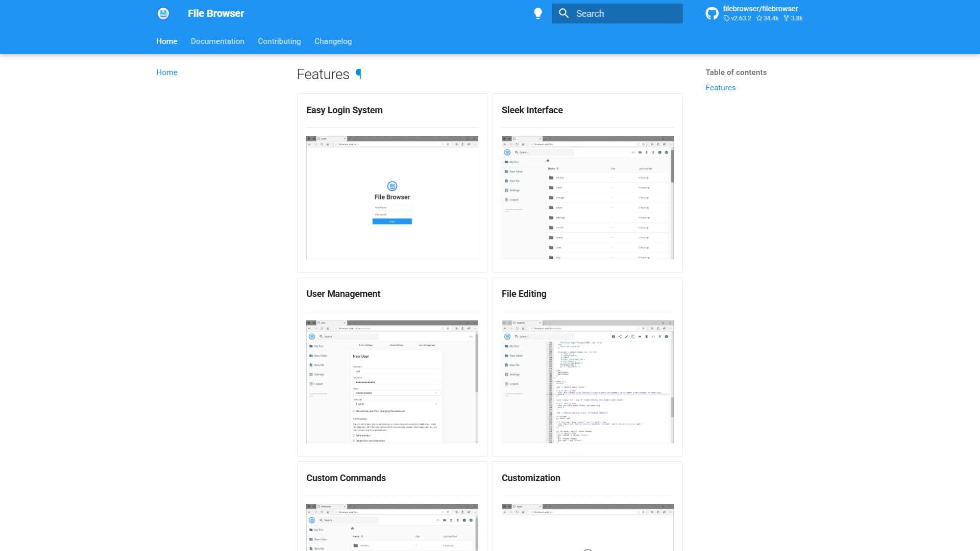Open the User Management screenshot
The height and width of the screenshot is (551, 980).
pos(392,382)
